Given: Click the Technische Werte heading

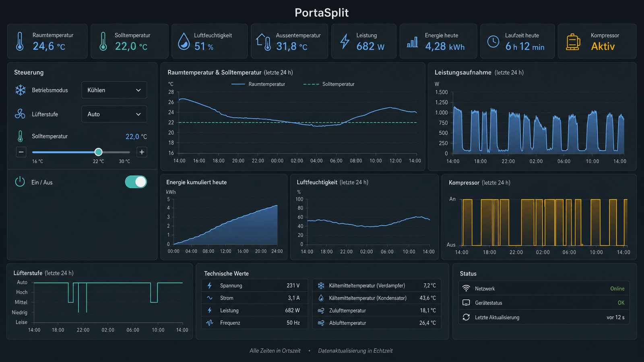Looking at the screenshot, I should pyautogui.click(x=226, y=274).
